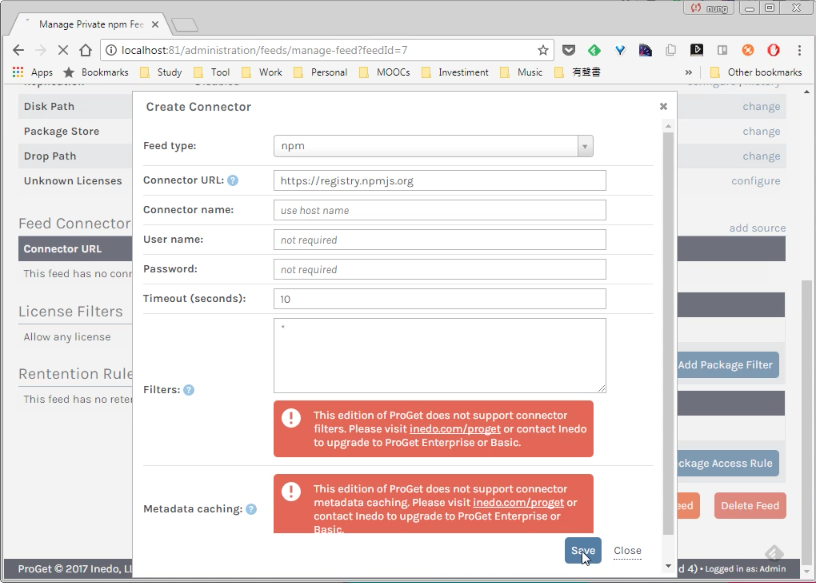
Task: Click the nung profile button in title bar
Action: (x=709, y=8)
